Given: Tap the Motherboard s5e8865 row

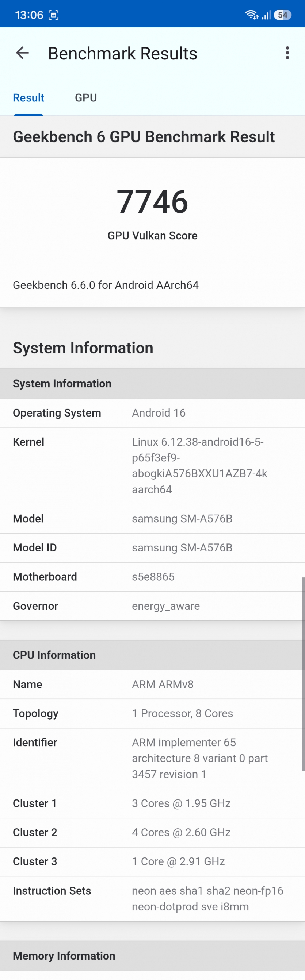Looking at the screenshot, I should click(152, 577).
